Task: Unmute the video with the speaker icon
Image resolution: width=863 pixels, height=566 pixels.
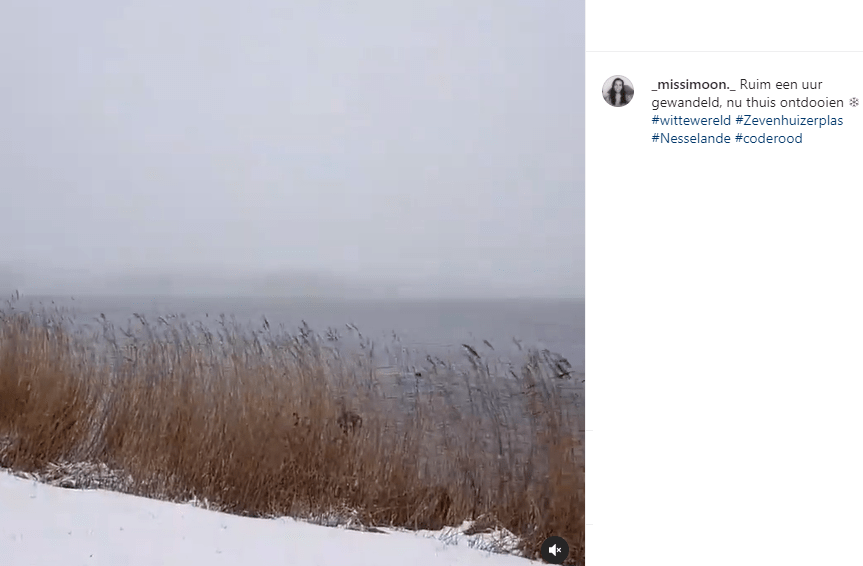Action: (555, 550)
